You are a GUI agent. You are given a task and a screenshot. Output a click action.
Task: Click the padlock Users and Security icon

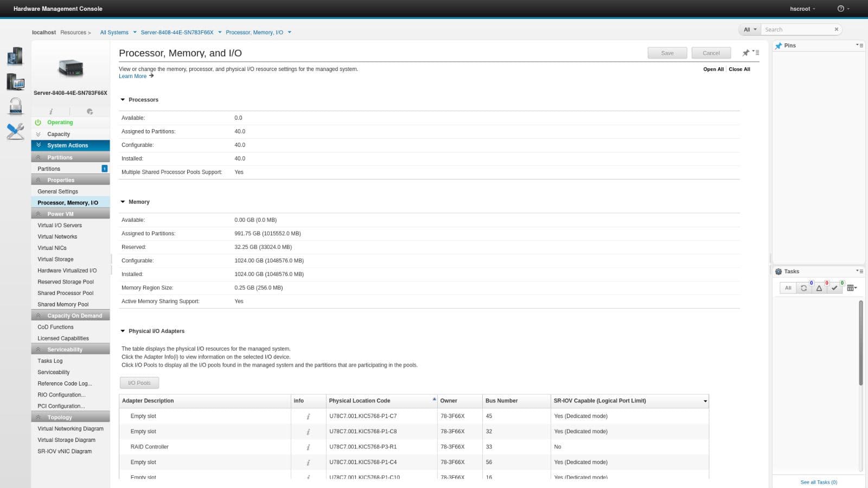(x=15, y=106)
